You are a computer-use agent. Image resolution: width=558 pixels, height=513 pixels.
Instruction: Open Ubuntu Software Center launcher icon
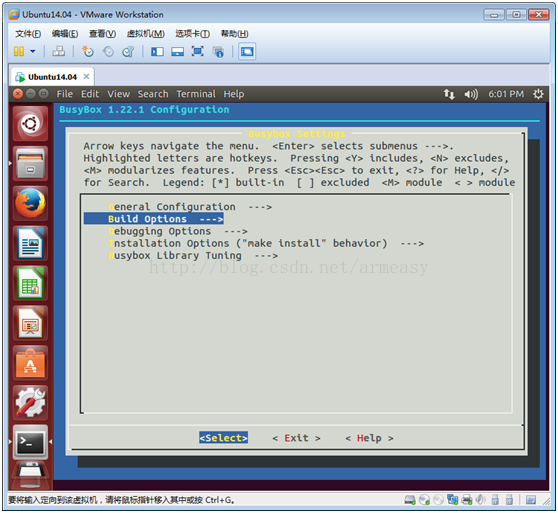(x=30, y=364)
